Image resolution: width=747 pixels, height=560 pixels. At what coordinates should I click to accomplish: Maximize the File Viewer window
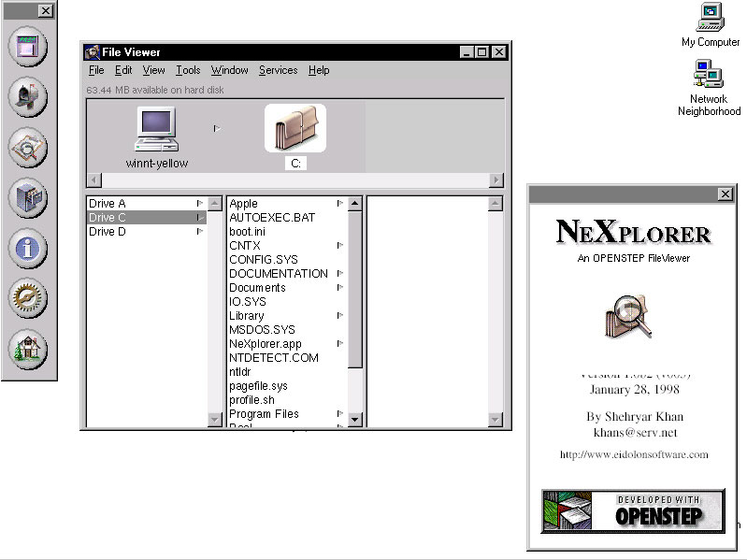(x=482, y=52)
